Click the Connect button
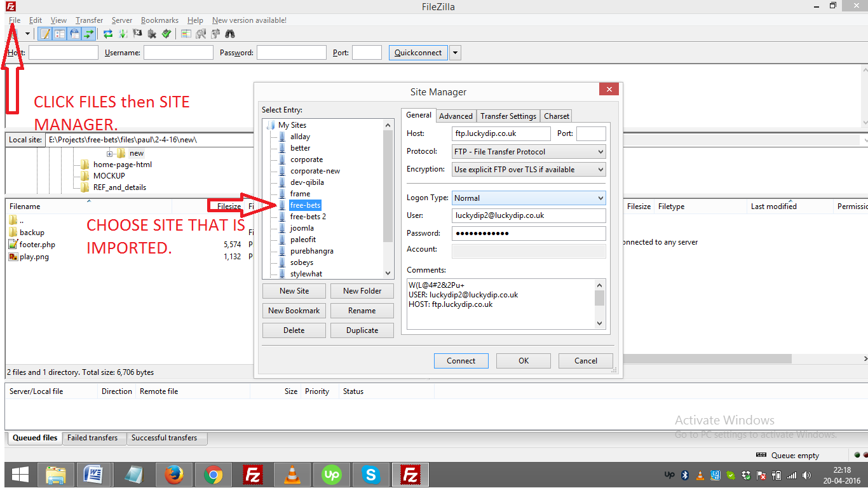 coord(461,361)
